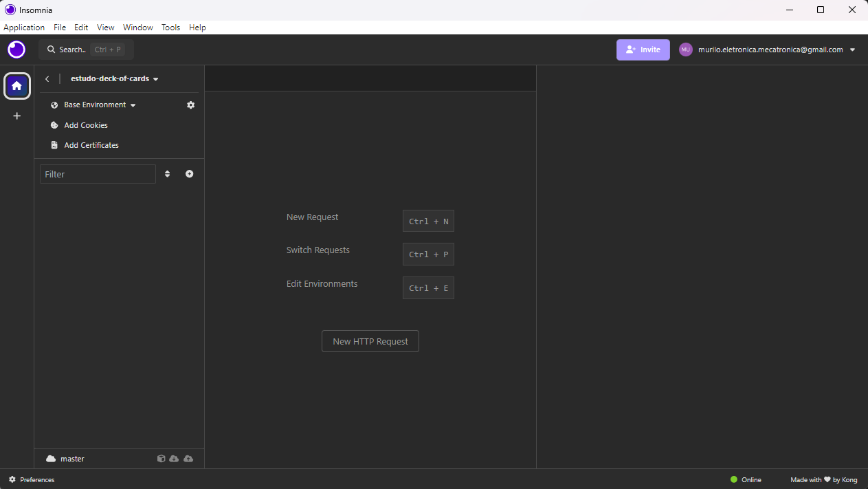
Task: Focus the Filter input field
Action: (98, 174)
